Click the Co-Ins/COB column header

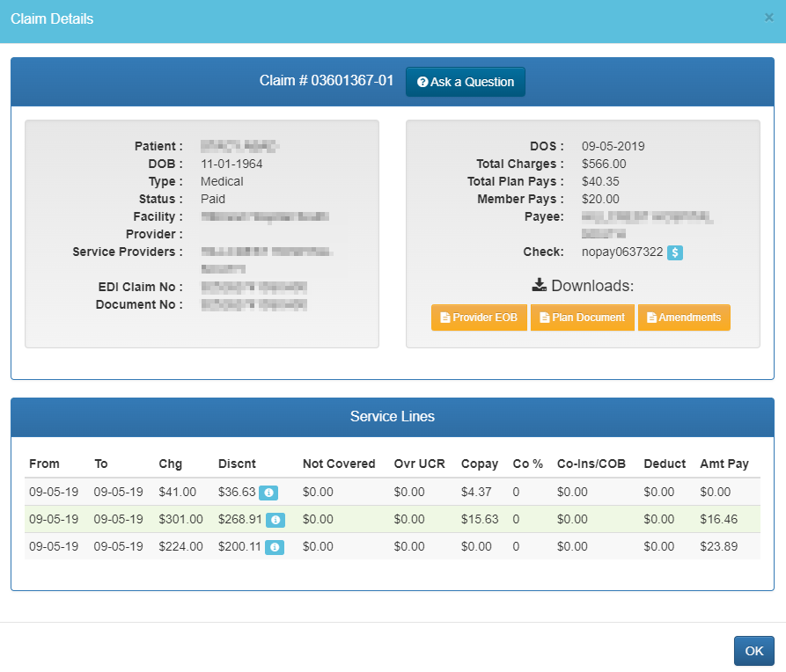click(x=591, y=464)
